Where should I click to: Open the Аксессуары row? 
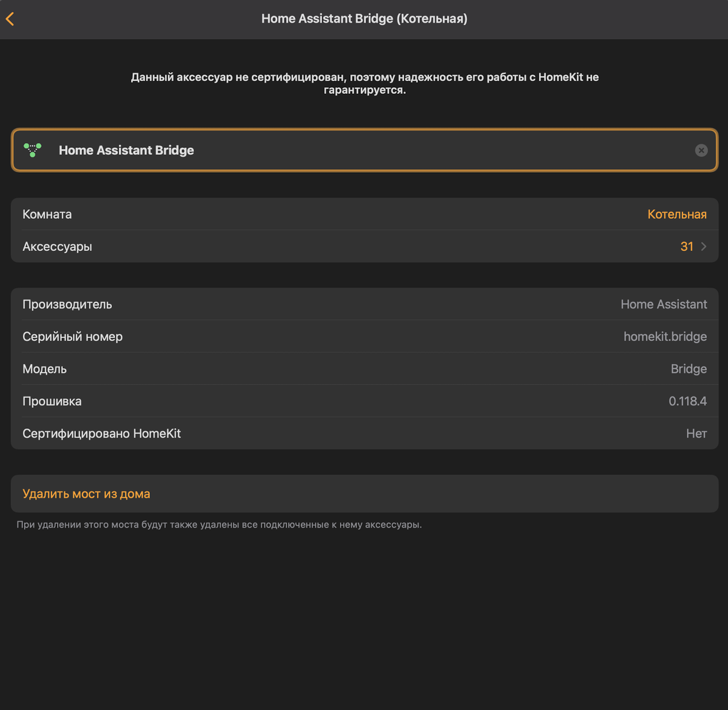coord(58,246)
